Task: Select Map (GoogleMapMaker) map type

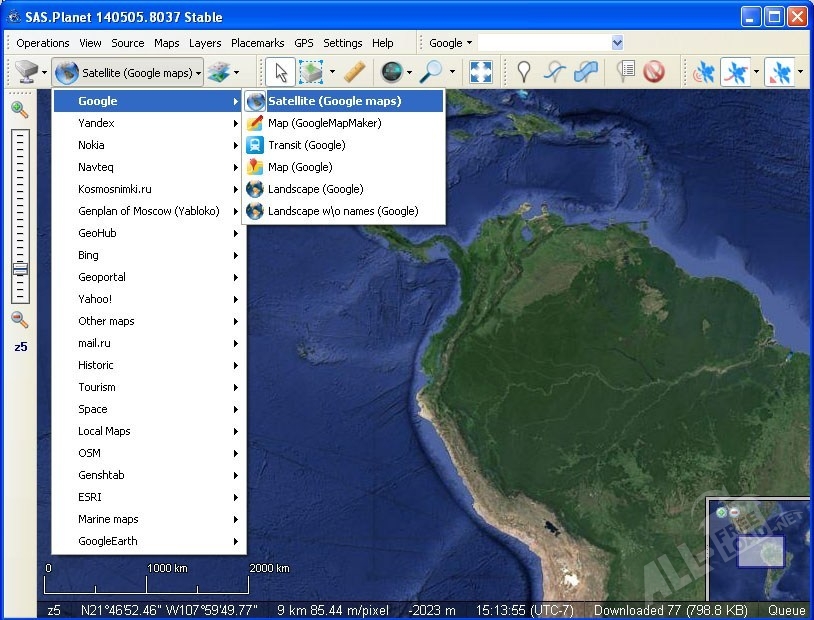Action: pyautogui.click(x=324, y=123)
